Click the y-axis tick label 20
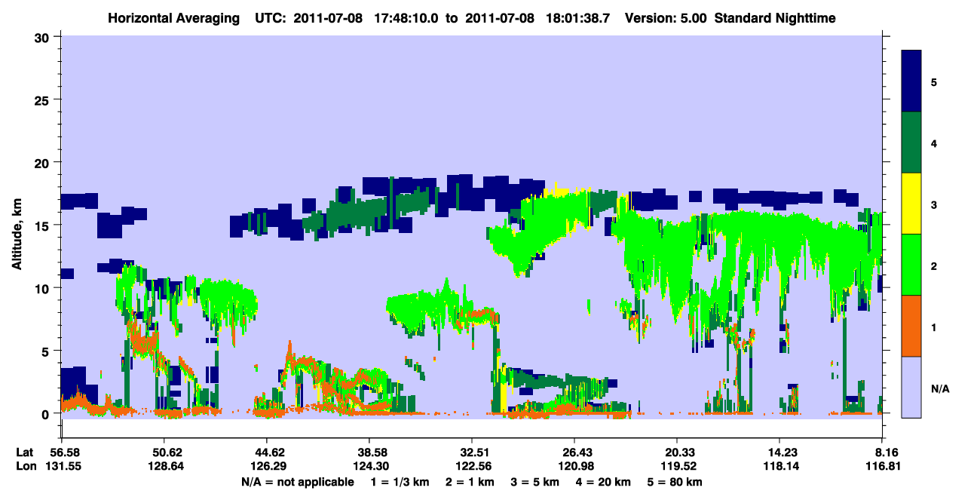 coord(44,162)
